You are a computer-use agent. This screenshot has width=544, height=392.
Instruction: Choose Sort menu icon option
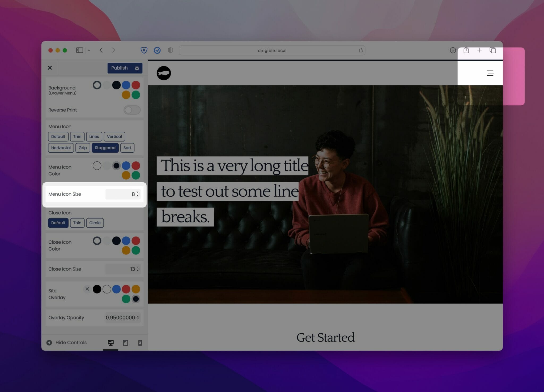[127, 148]
